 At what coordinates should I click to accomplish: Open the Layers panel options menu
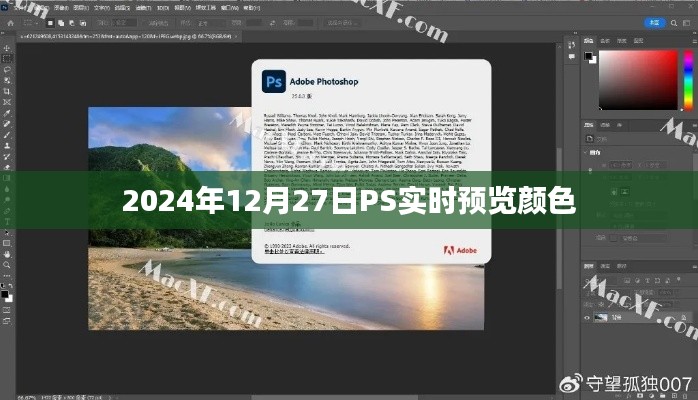(695, 266)
